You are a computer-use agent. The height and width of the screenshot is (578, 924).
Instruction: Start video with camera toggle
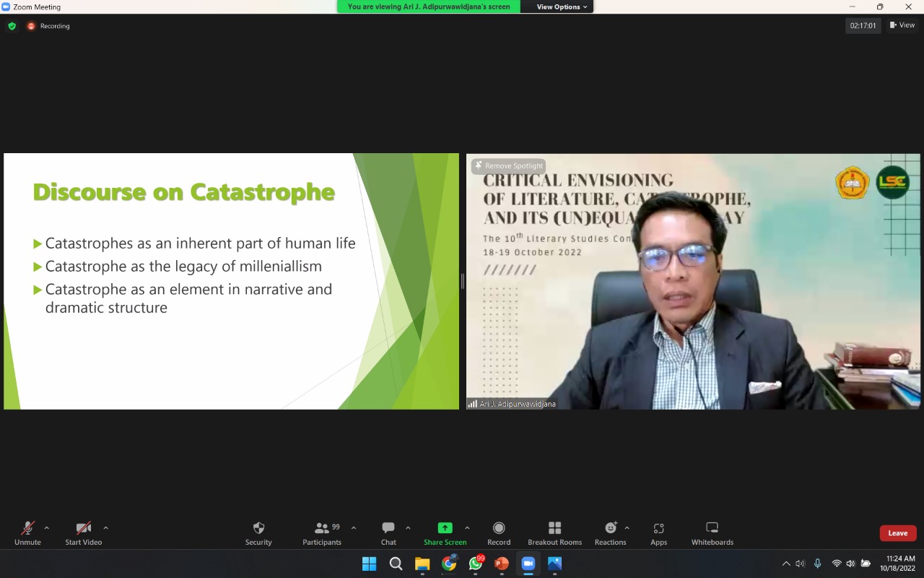(x=83, y=528)
